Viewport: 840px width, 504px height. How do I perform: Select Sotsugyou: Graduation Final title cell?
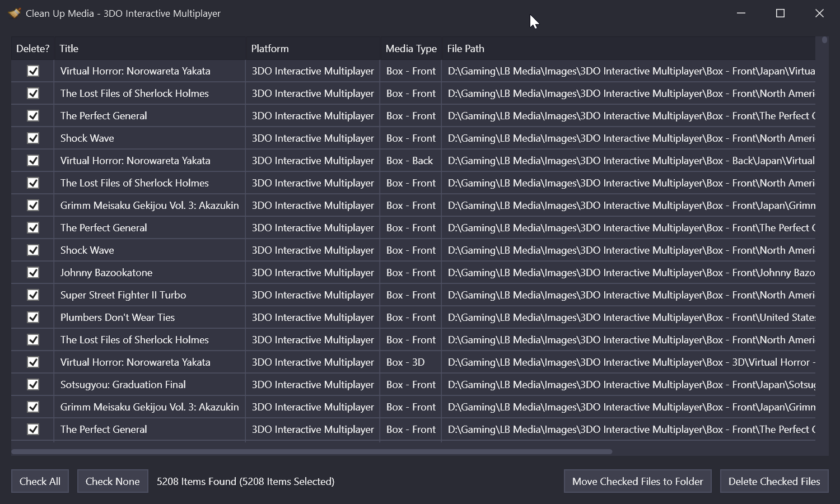coord(150,385)
